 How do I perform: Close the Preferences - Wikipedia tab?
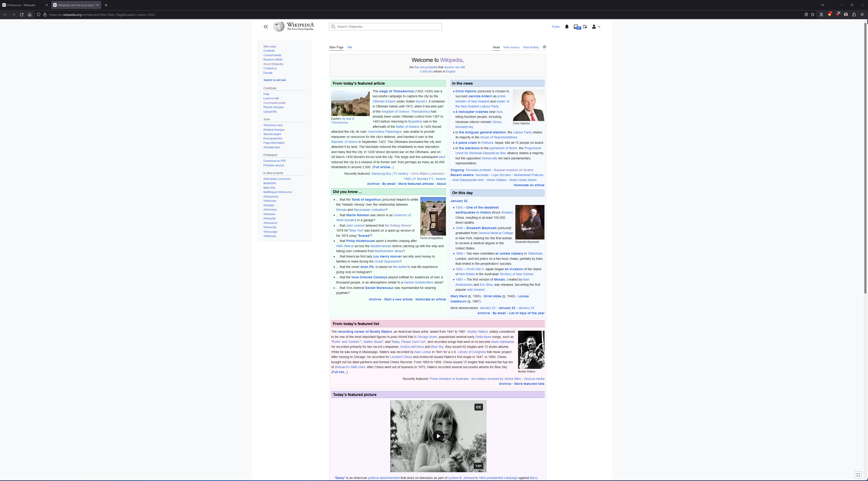pyautogui.click(x=47, y=5)
